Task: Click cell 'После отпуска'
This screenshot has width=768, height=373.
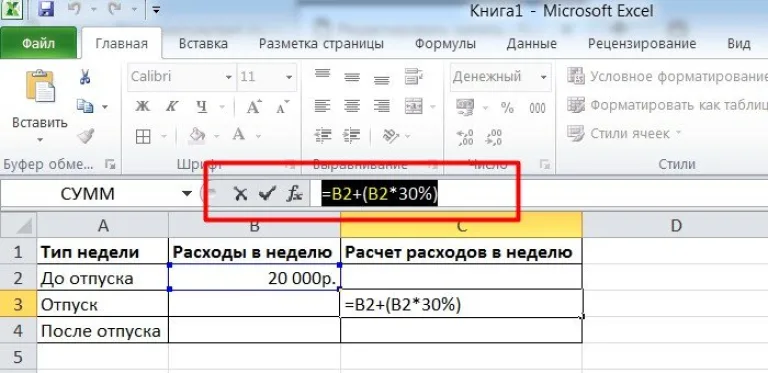Action: point(103,330)
